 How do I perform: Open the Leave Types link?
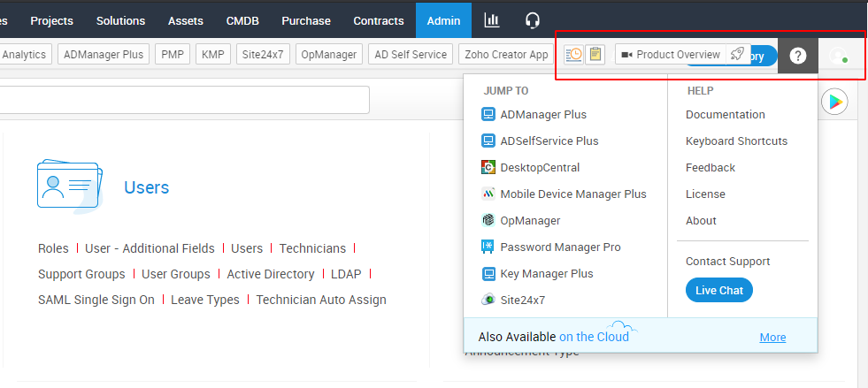pyautogui.click(x=204, y=301)
